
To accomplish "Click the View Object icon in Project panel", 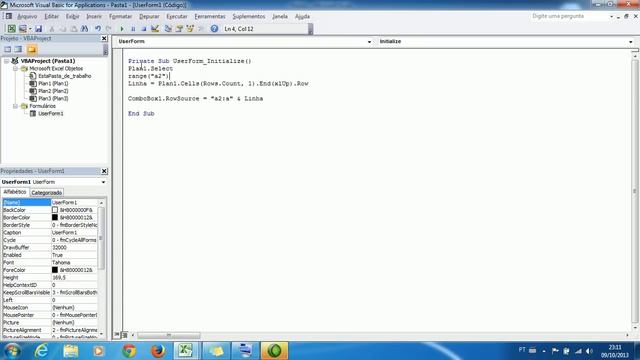I will pyautogui.click(x=18, y=49).
